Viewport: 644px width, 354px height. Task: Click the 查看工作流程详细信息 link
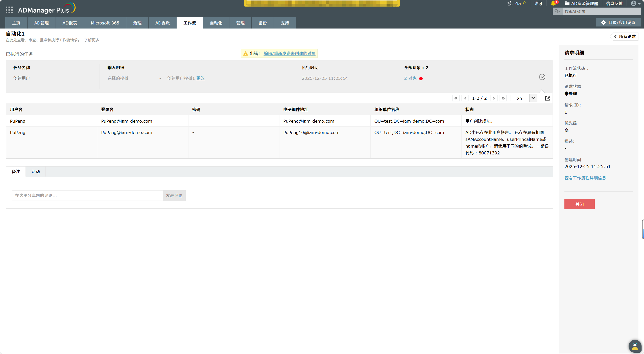point(585,178)
